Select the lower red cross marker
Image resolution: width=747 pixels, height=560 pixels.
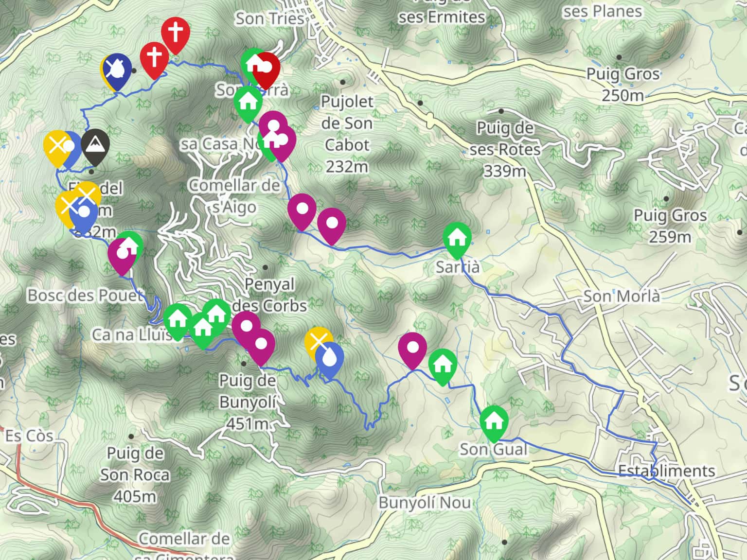click(154, 58)
